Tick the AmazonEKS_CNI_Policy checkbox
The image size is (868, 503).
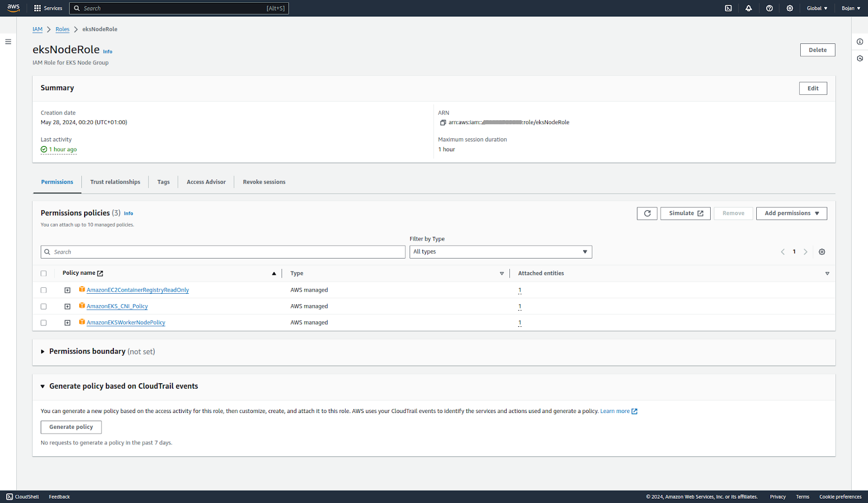(43, 307)
